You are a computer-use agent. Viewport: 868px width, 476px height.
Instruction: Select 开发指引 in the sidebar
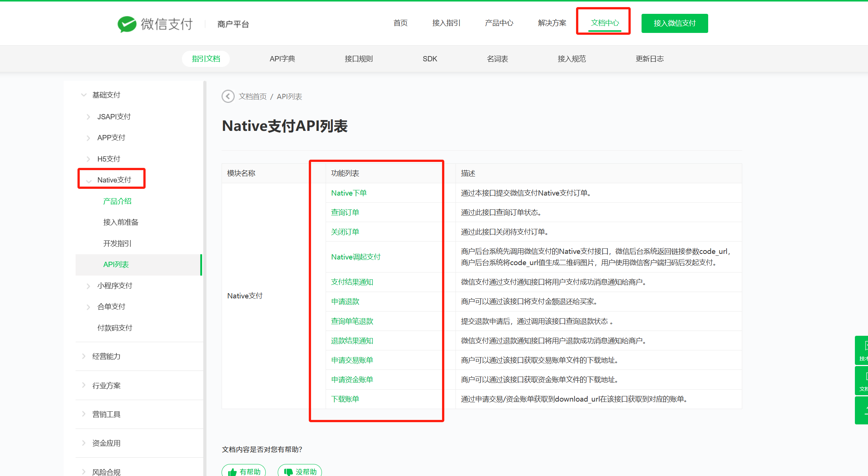point(117,243)
